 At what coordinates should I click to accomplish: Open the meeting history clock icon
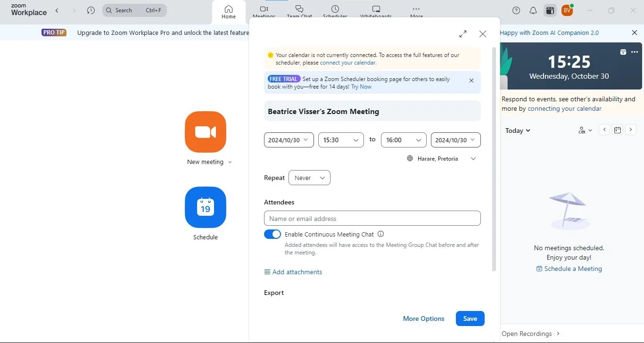click(x=91, y=10)
